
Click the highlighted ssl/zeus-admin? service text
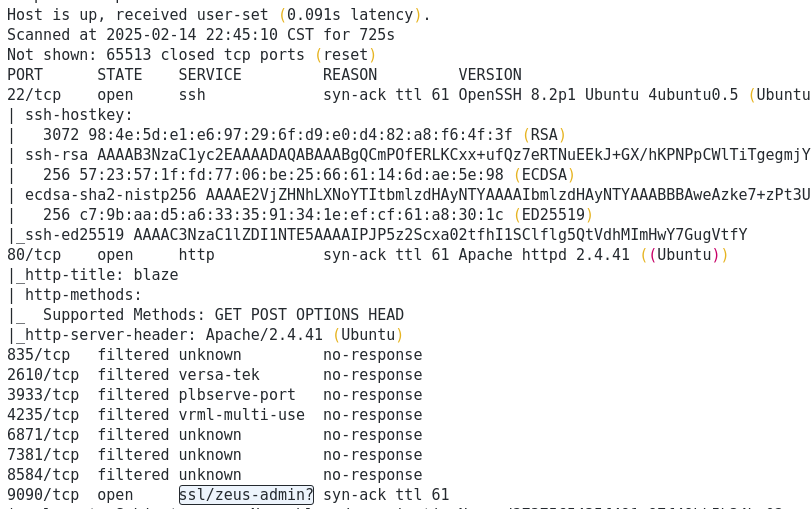(246, 495)
